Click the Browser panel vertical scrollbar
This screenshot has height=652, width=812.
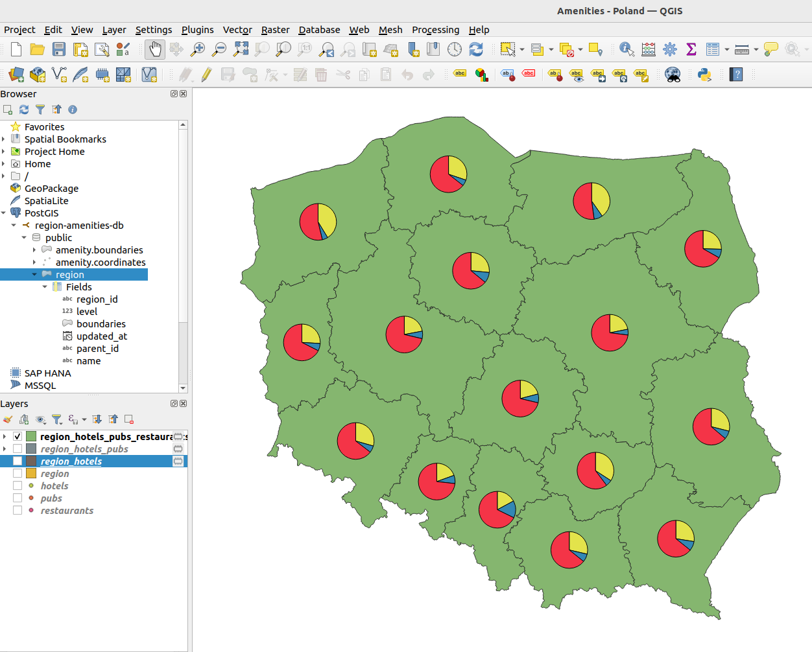coord(183,256)
